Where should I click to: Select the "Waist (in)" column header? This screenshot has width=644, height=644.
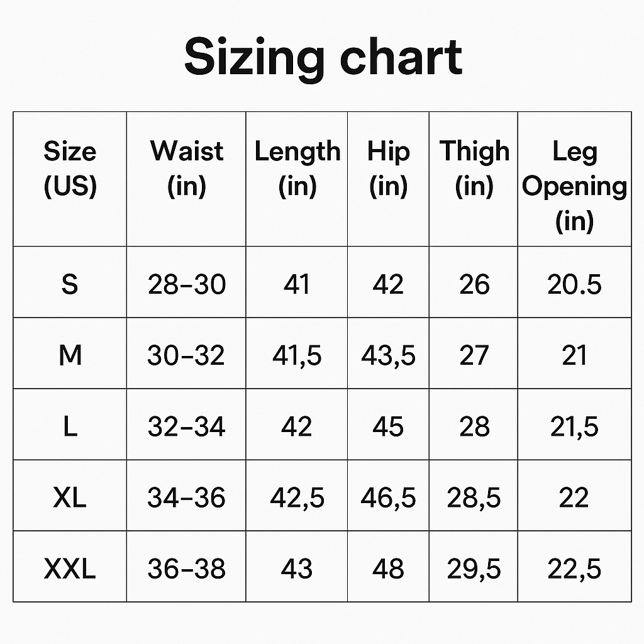click(186, 169)
